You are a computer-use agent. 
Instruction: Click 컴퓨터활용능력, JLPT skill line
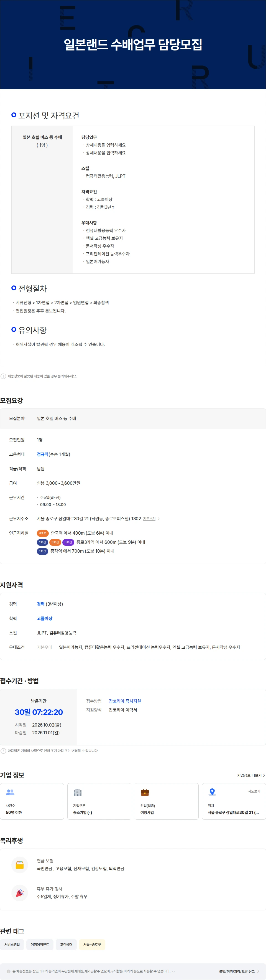(x=105, y=176)
